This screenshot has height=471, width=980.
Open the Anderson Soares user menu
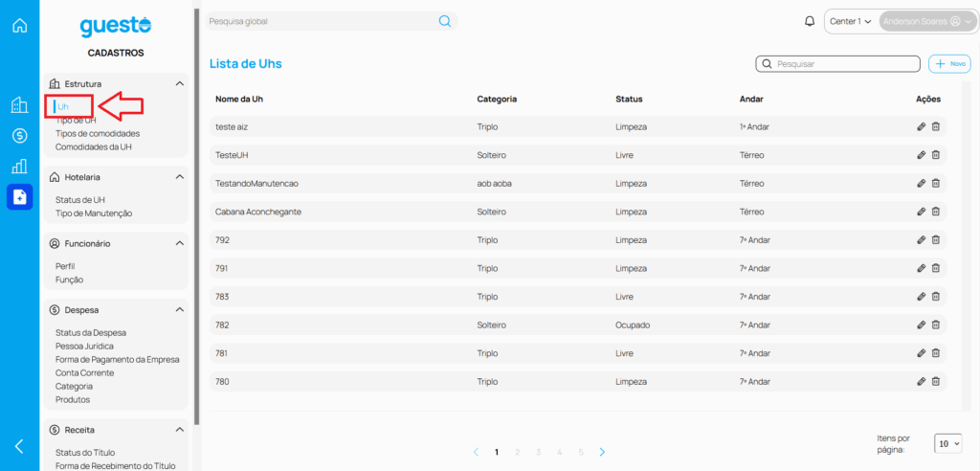[x=926, y=21]
